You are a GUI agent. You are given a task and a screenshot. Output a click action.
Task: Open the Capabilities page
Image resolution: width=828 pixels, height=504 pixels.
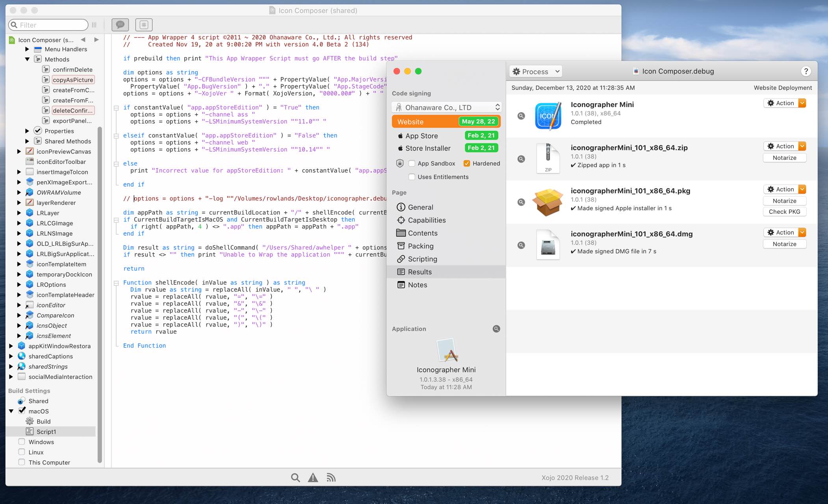(446, 220)
